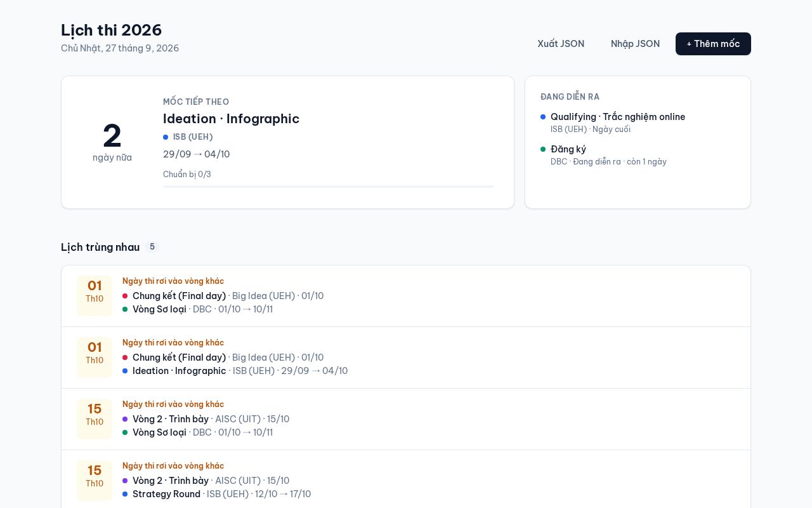Open the first Chung kết (Final day) conflict entry
This screenshot has height=508, width=812.
223,296
